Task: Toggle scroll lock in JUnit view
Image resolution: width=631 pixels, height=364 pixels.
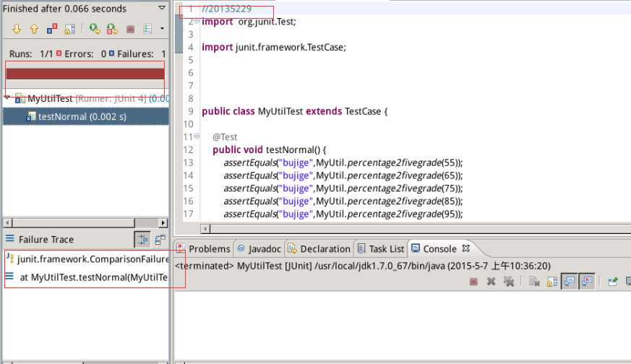Action: click(x=69, y=29)
